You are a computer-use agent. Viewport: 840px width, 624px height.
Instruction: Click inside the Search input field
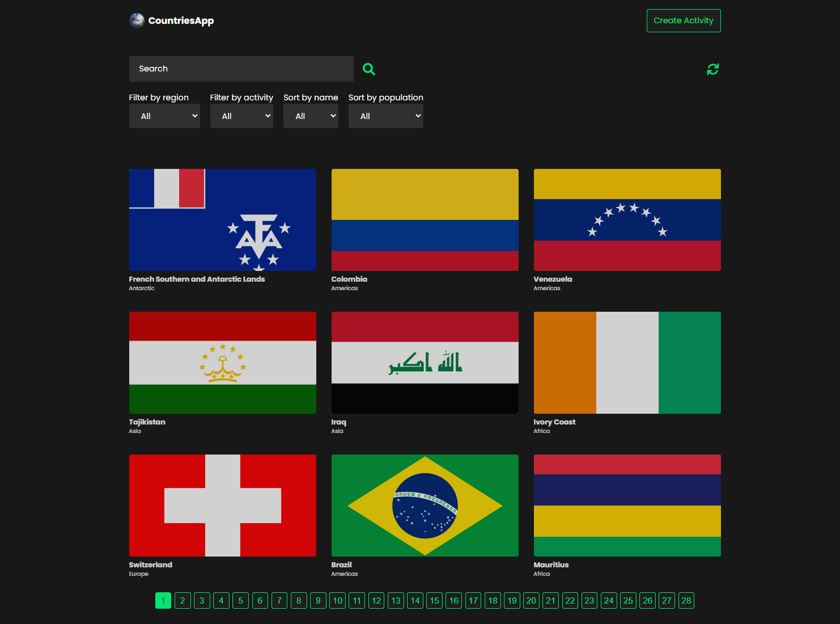(241, 69)
